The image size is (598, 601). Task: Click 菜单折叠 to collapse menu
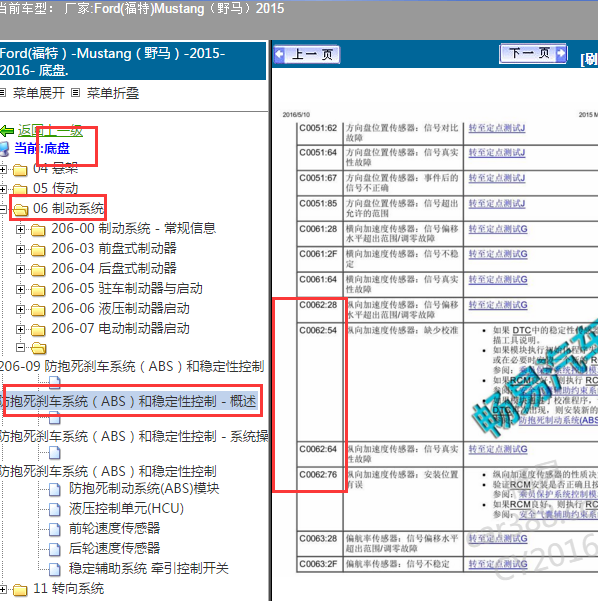coord(113,93)
